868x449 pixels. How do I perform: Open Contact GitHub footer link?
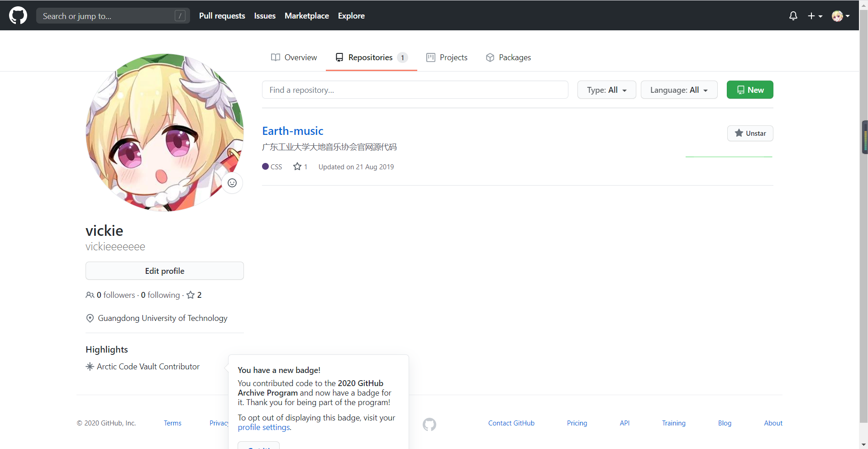pyautogui.click(x=511, y=423)
